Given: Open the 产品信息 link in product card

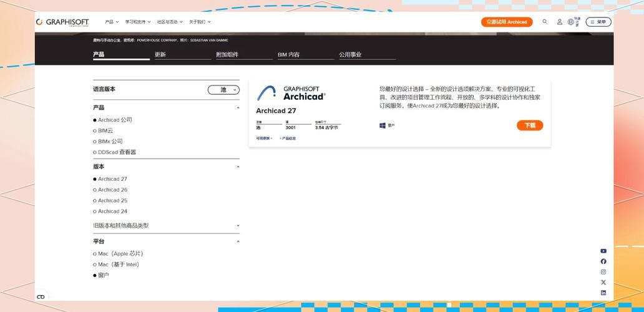Looking at the screenshot, I should [288, 139].
